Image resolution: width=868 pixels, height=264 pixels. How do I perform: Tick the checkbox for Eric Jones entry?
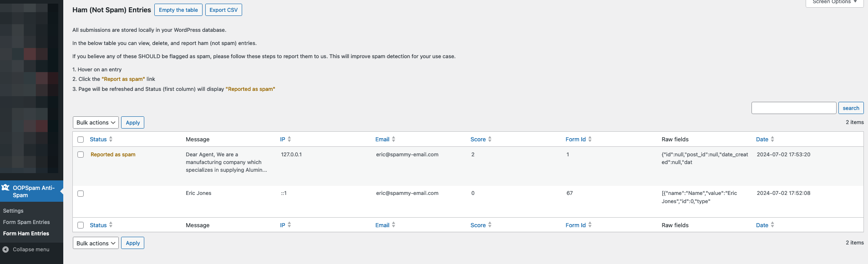pos(81,194)
